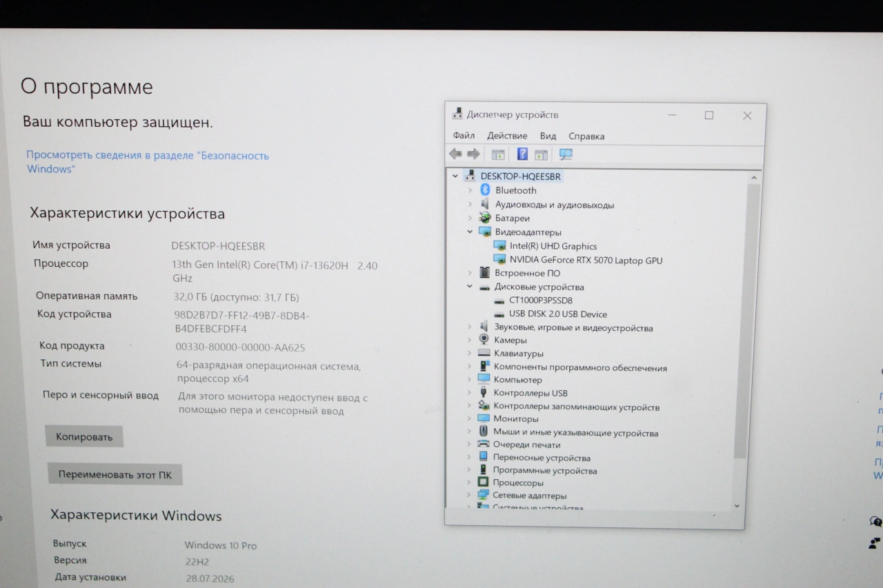Select the USB DISK 2.0 USB Device entry
The image size is (883, 588).
558,314
